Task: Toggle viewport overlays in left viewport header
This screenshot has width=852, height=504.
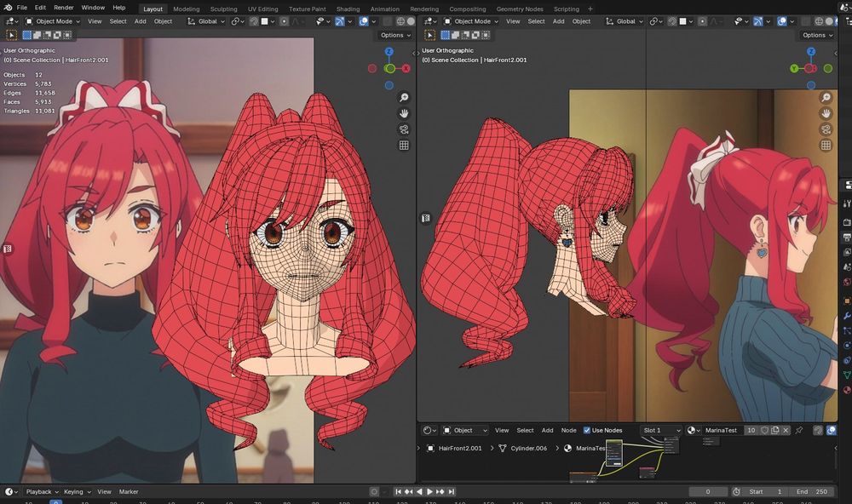Action: (364, 21)
